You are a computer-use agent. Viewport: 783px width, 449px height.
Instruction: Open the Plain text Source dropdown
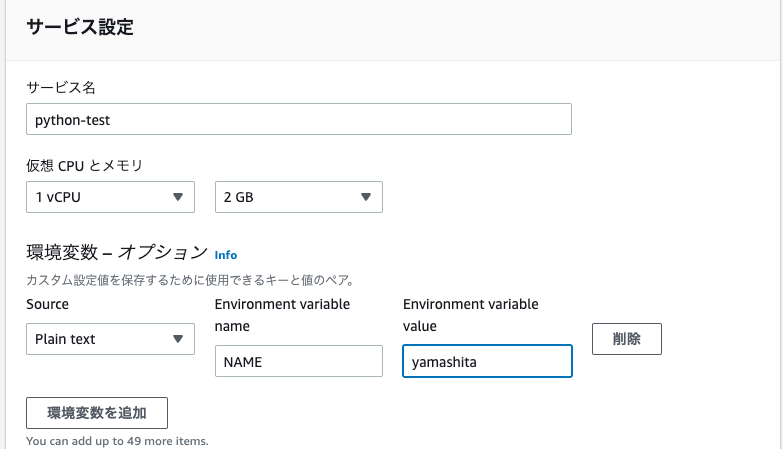(x=110, y=339)
